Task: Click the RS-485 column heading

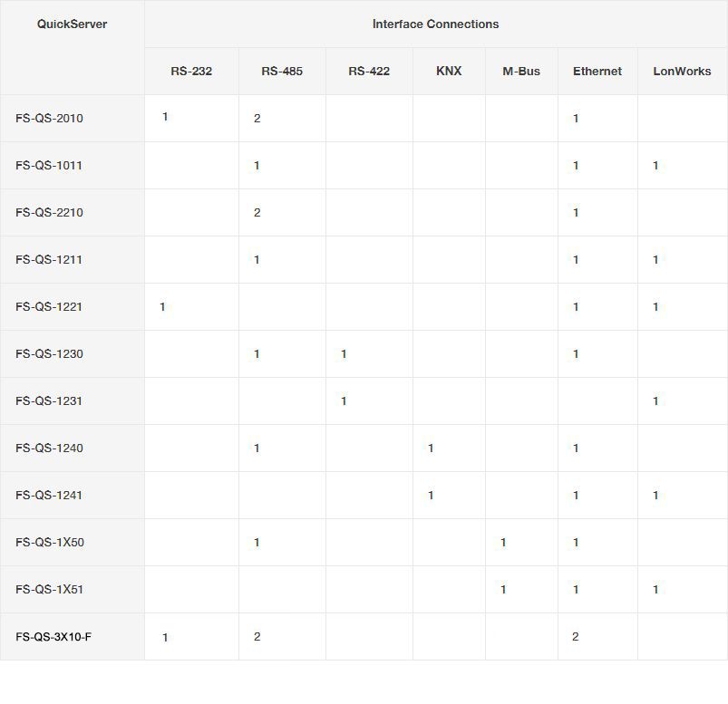Action: coord(282,71)
